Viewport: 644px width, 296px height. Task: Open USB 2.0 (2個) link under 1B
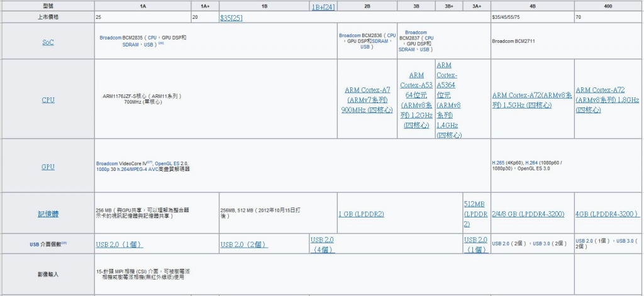click(244, 244)
